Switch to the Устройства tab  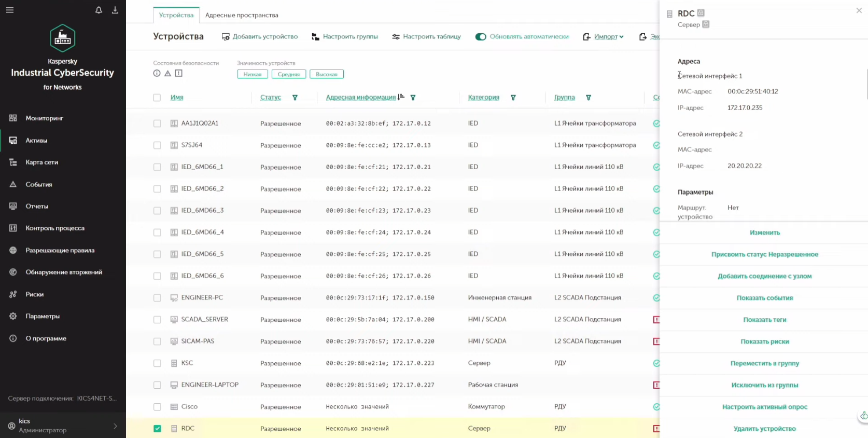(x=176, y=15)
